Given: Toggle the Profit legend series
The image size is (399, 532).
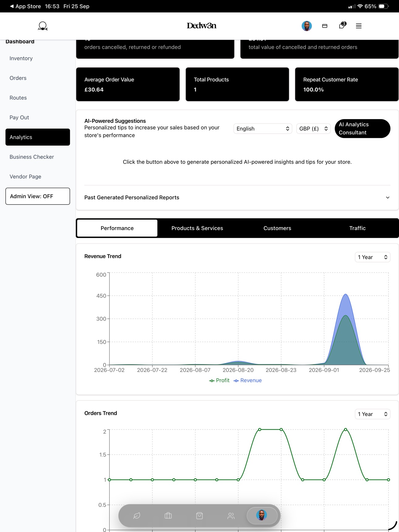Looking at the screenshot, I should click(x=219, y=380).
